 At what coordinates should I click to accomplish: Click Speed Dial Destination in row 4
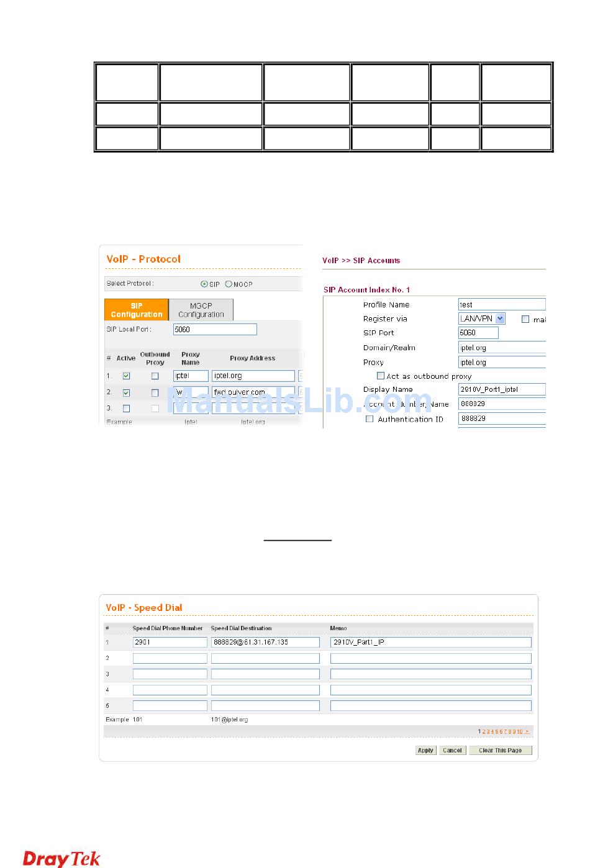pos(265,690)
